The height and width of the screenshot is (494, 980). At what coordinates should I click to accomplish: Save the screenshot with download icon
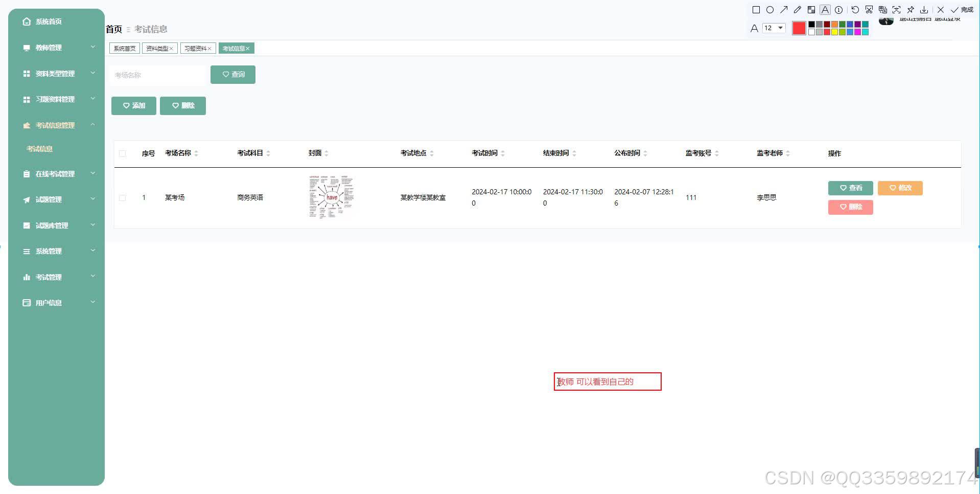pyautogui.click(x=924, y=10)
